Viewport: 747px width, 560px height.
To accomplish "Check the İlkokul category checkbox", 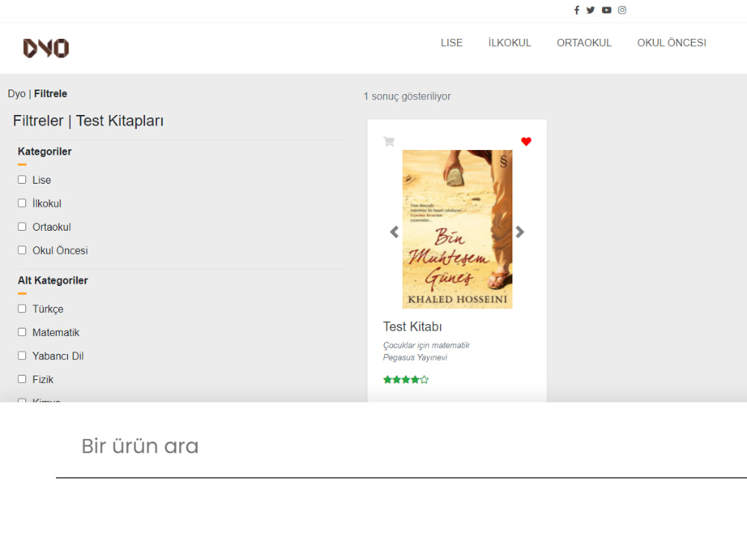I will [22, 203].
